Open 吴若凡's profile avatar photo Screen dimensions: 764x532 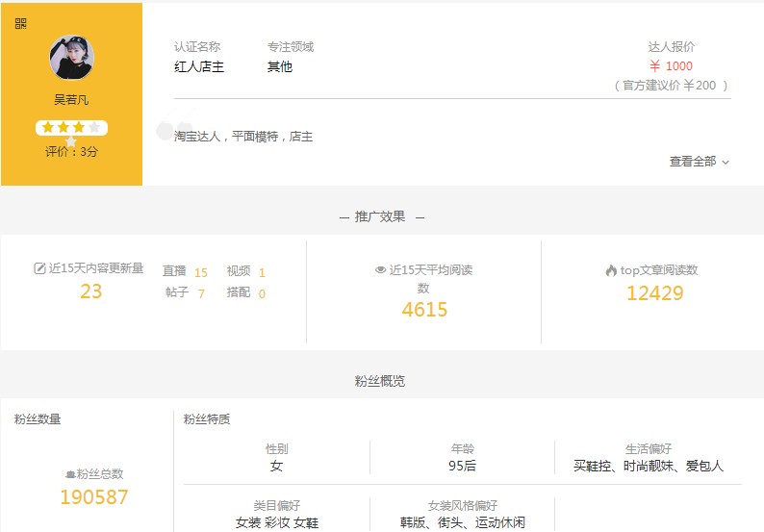click(71, 57)
